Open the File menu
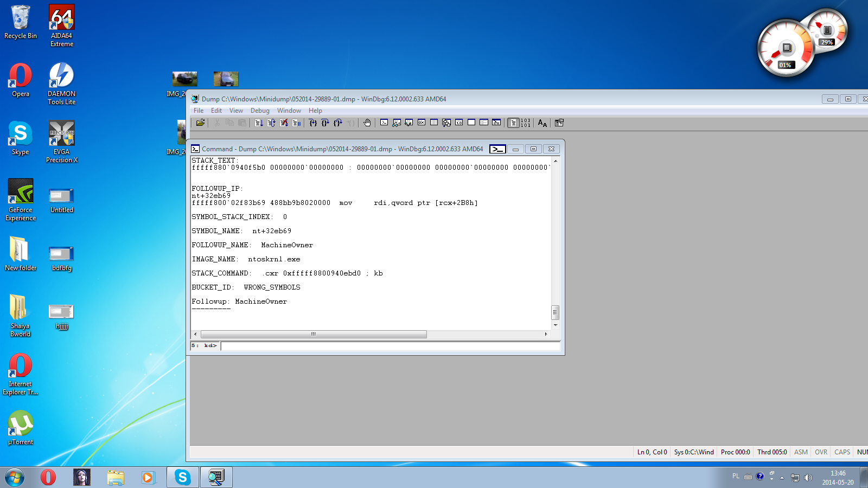The height and width of the screenshot is (488, 868). point(199,111)
